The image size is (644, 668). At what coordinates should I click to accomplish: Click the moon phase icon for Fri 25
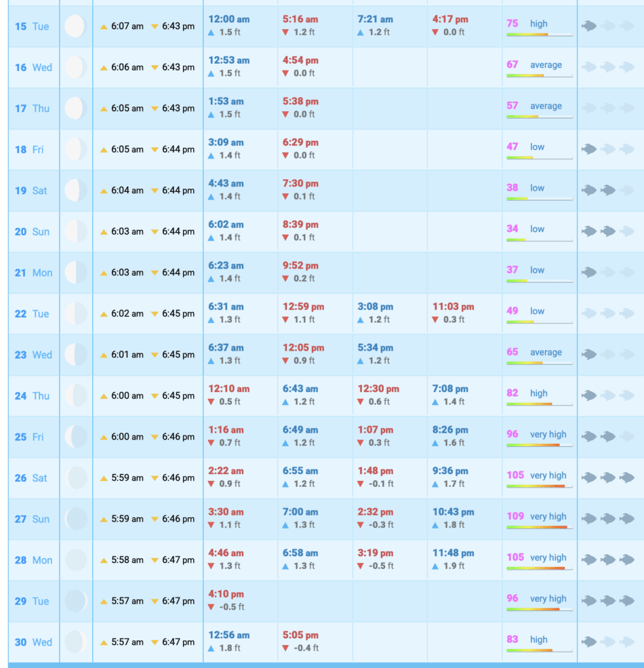[x=75, y=437]
